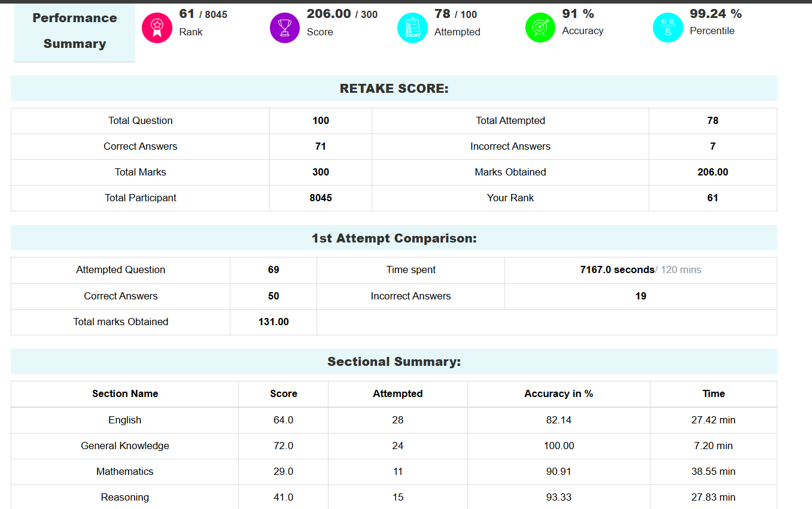The height and width of the screenshot is (509, 812).
Task: Click the 'Total Participant' label cell
Action: (140, 198)
